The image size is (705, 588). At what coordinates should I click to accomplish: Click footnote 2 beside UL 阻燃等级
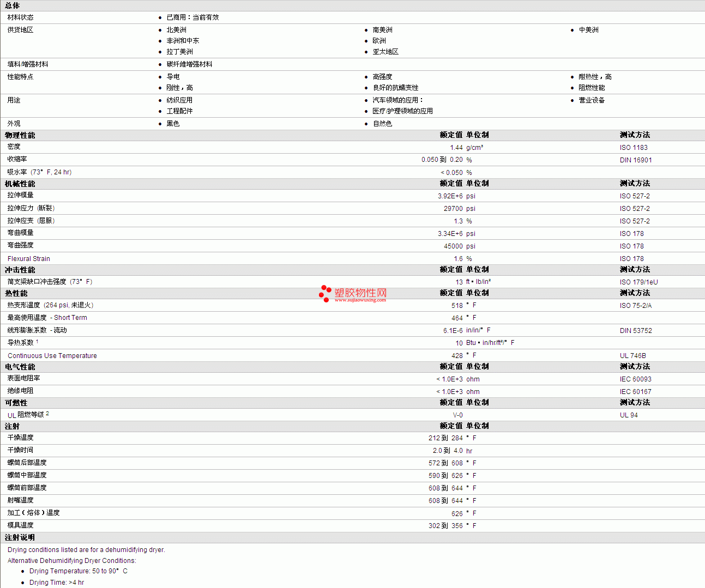point(47,414)
